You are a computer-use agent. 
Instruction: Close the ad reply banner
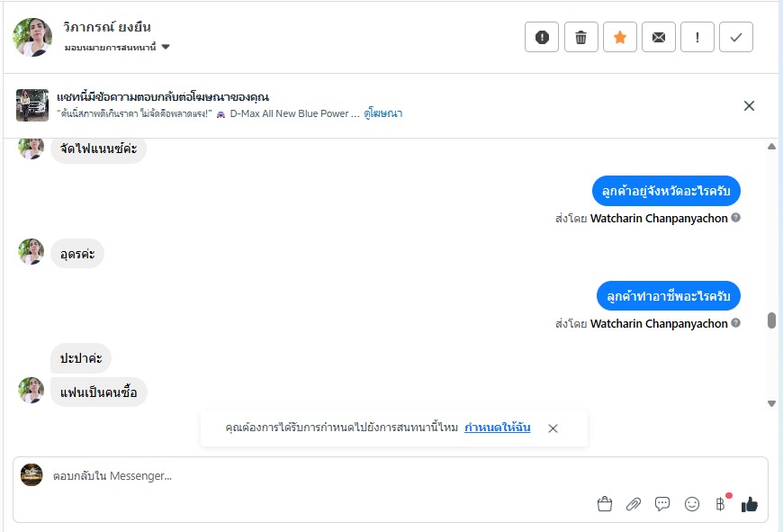tap(749, 105)
